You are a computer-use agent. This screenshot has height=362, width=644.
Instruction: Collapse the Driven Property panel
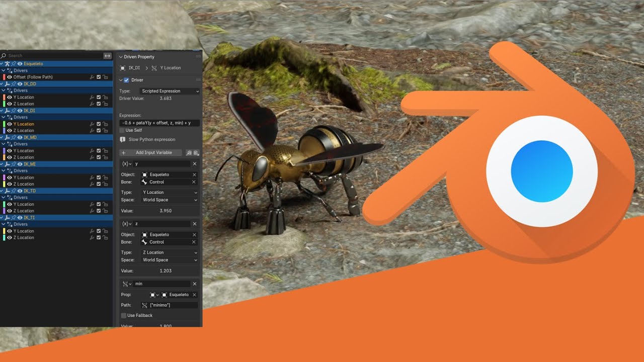[121, 57]
